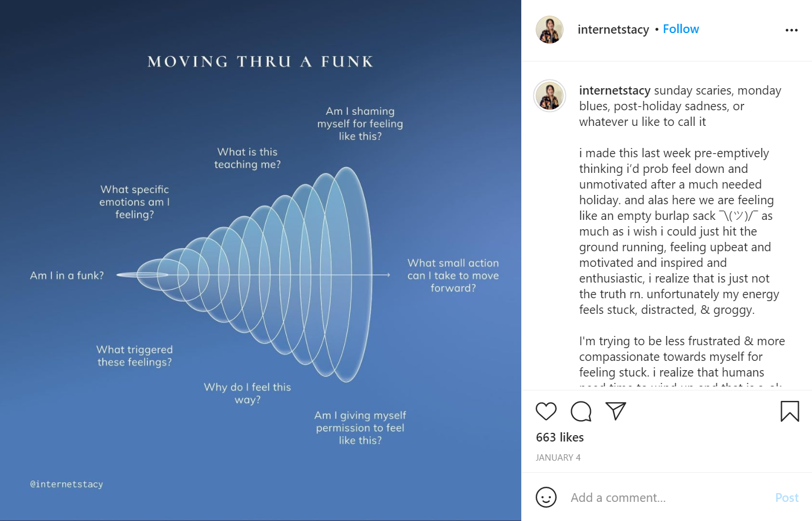The width and height of the screenshot is (812, 521).
Task: Save post with bookmark icon
Action: pyautogui.click(x=789, y=411)
